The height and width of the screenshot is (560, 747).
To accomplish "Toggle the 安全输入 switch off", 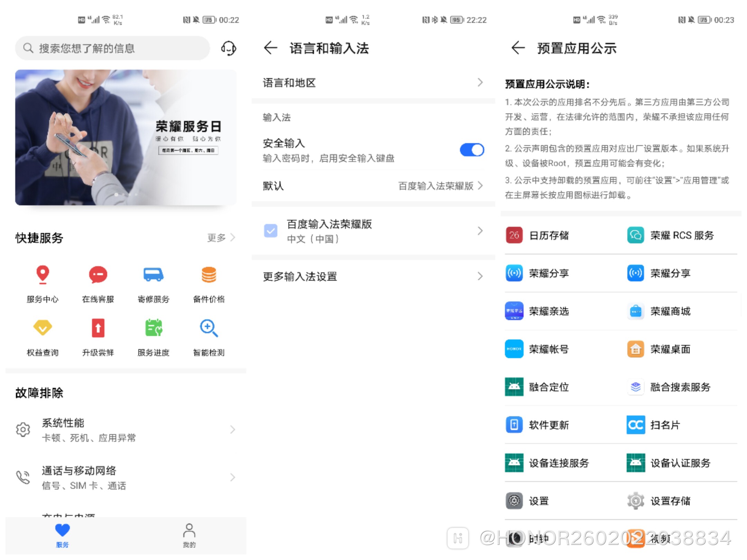I will pos(472,150).
